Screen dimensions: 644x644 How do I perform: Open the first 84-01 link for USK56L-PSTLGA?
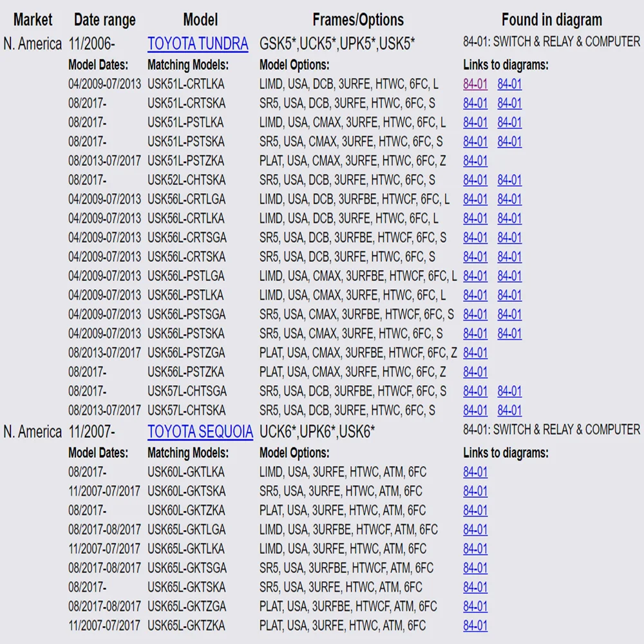pyautogui.click(x=475, y=276)
